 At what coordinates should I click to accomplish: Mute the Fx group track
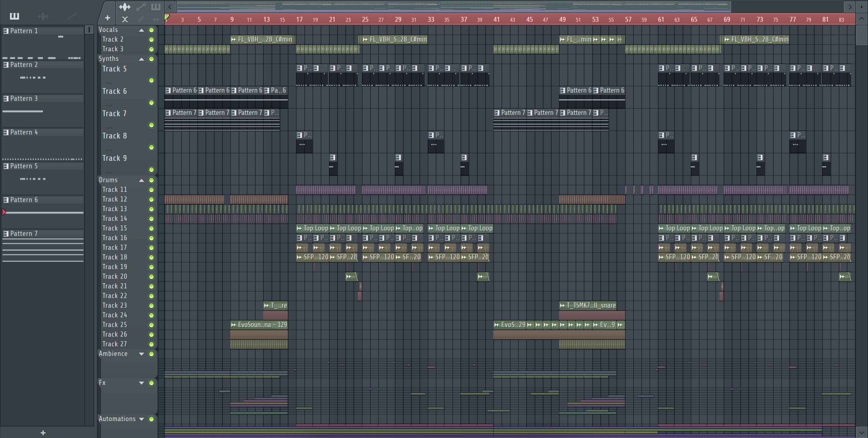152,383
